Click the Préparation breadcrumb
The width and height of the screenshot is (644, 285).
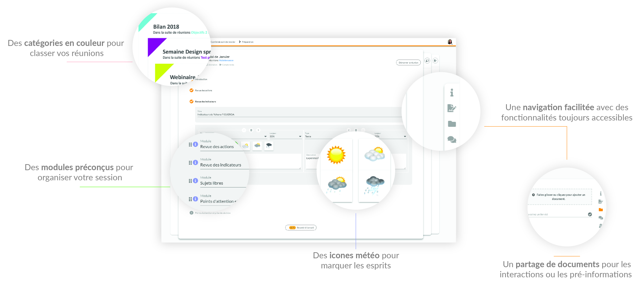pyautogui.click(x=247, y=42)
